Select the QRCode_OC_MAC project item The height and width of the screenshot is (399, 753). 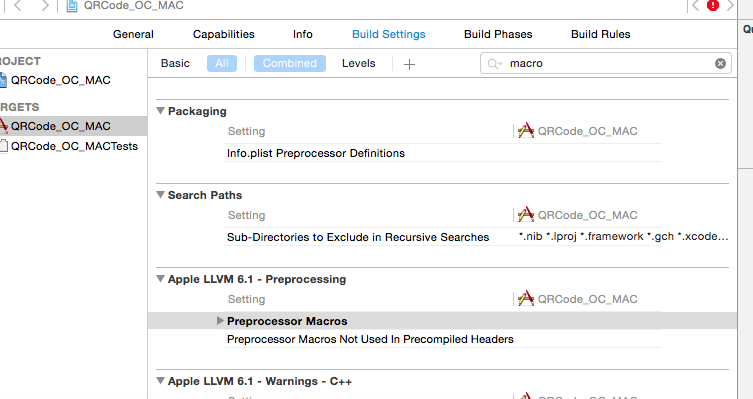tap(61, 80)
